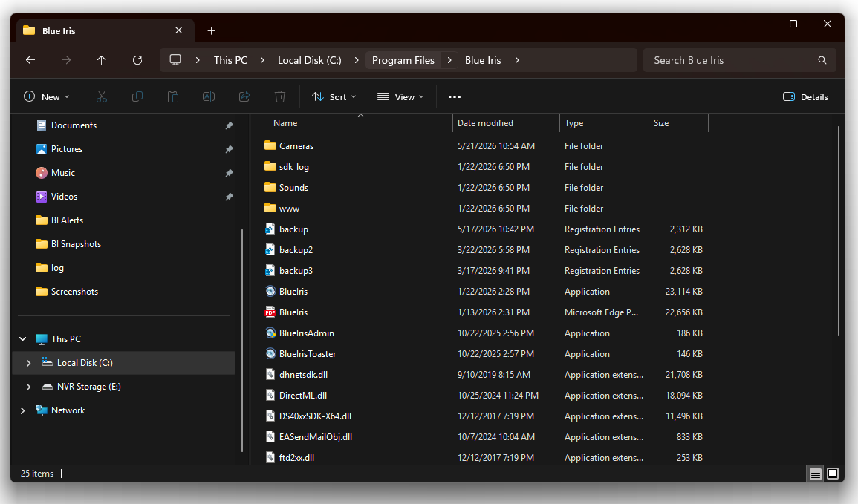Expand the Network tree node
Image resolution: width=858 pixels, height=504 pixels.
[x=23, y=410]
